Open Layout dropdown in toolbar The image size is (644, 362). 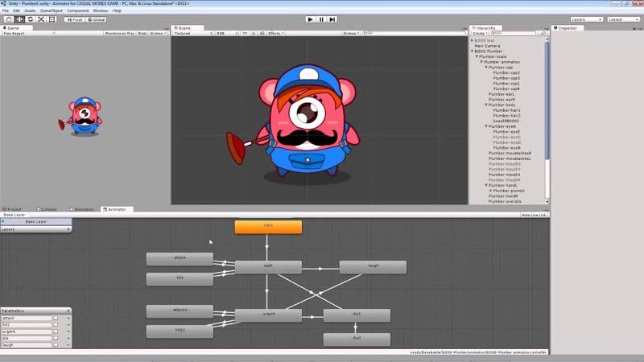click(623, 19)
